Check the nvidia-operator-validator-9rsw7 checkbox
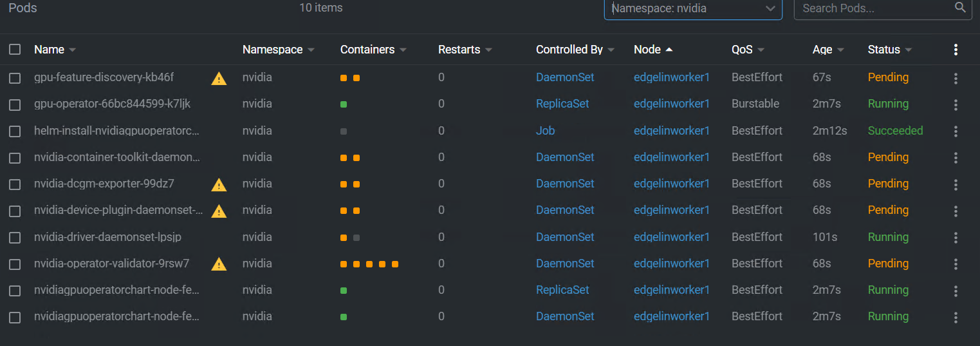This screenshot has width=980, height=346. pyautogui.click(x=15, y=264)
